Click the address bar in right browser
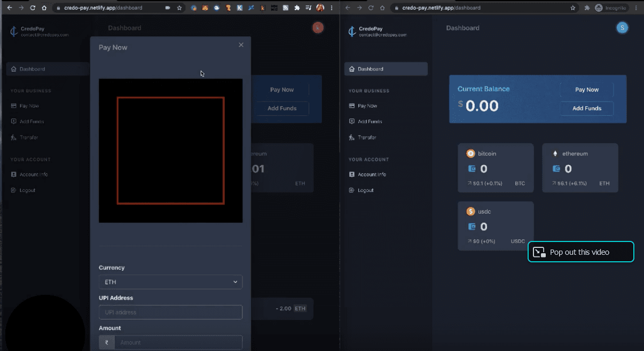 (484, 8)
